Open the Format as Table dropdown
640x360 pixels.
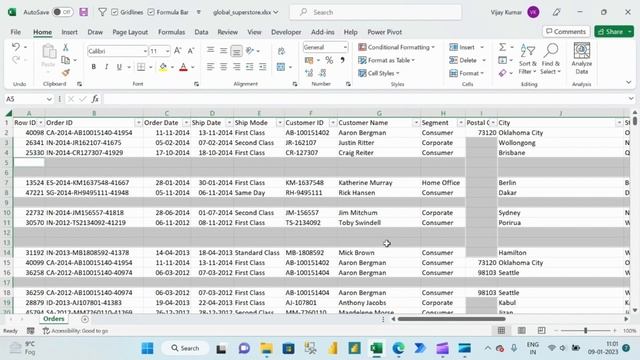(x=387, y=60)
